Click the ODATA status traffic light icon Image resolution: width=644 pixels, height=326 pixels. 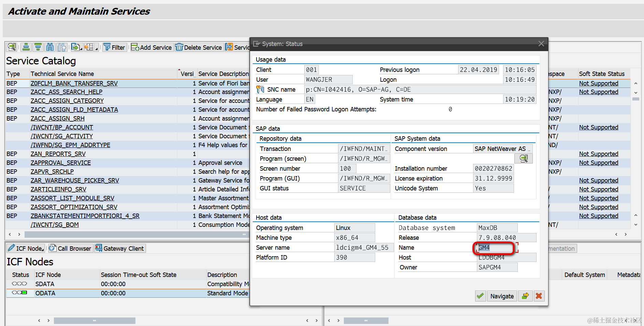pyautogui.click(x=19, y=293)
